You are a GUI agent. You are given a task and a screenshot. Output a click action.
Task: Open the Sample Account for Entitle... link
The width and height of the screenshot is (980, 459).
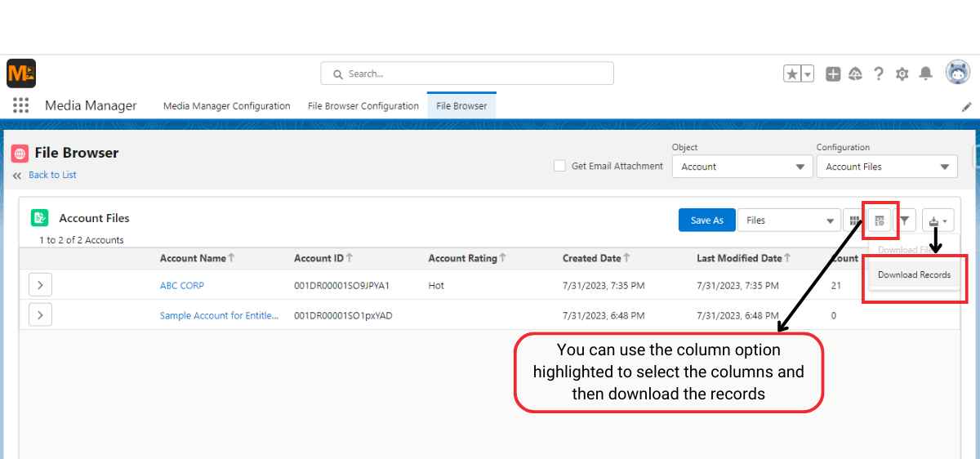click(x=220, y=316)
